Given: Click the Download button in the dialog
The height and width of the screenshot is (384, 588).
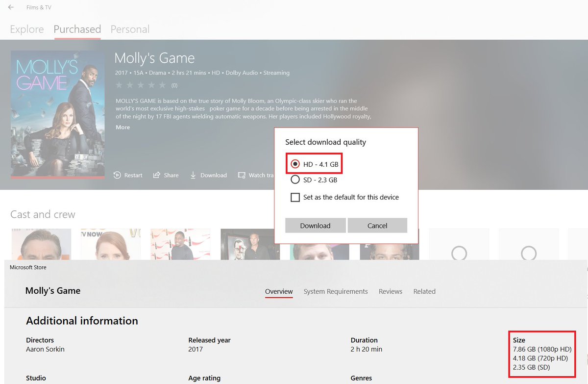Looking at the screenshot, I should point(316,226).
